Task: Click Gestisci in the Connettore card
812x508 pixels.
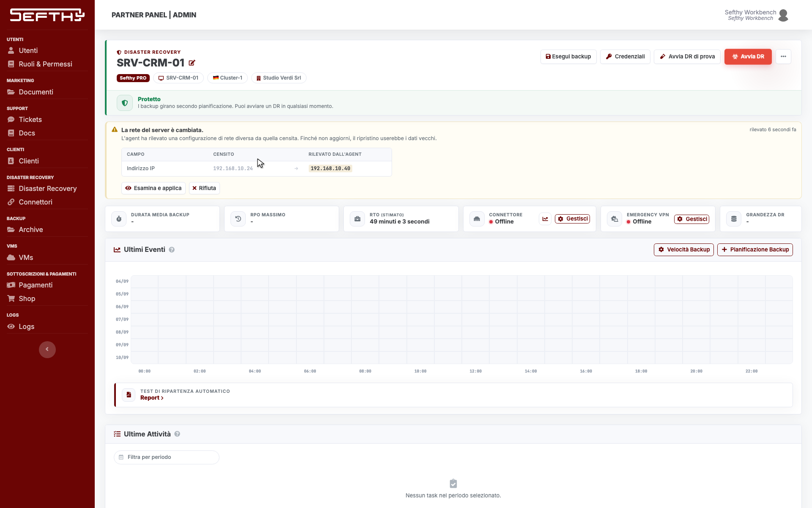Action: (573, 219)
